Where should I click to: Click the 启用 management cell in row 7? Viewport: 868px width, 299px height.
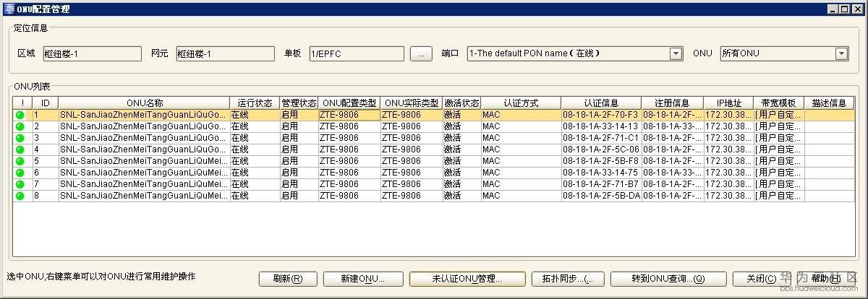pyautogui.click(x=299, y=184)
